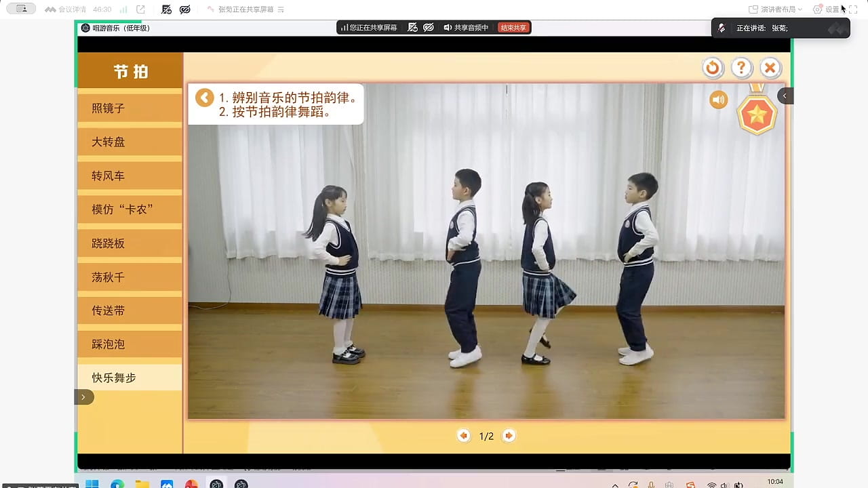
Task: Go to the previous page arrow
Action: [x=464, y=436]
